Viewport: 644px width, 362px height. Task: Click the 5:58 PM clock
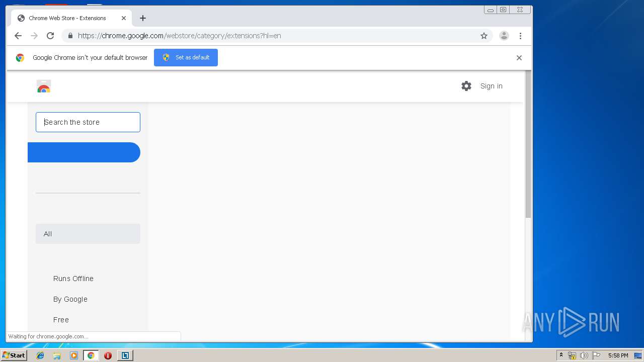click(618, 355)
